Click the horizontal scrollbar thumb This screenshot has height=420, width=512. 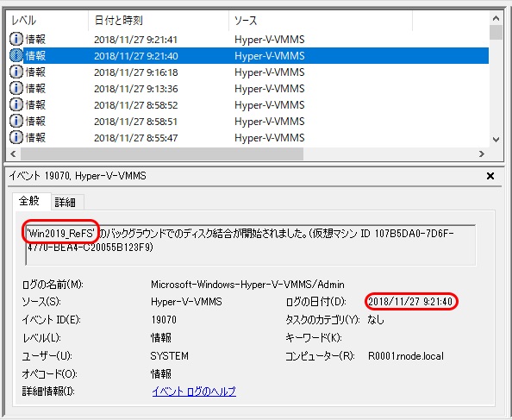coord(162,154)
